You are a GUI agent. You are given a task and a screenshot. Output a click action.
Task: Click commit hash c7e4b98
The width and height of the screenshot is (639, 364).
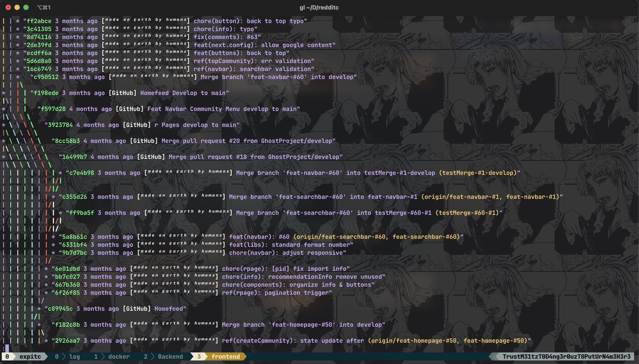click(81, 173)
